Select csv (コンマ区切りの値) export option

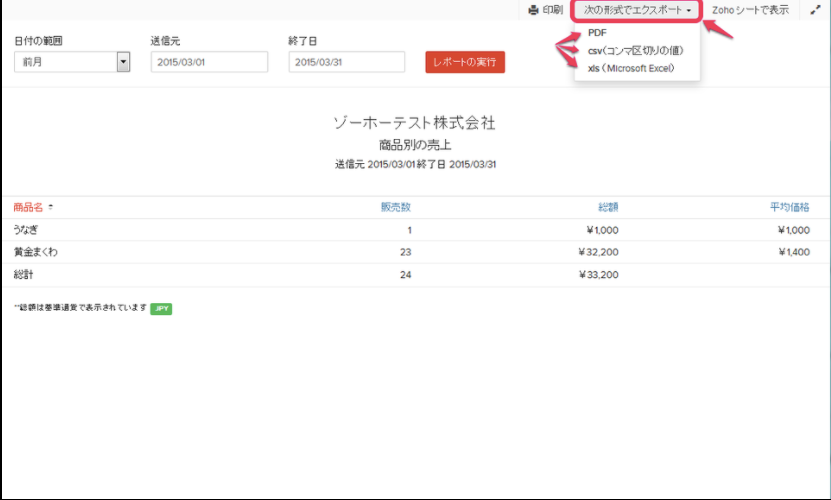pos(635,50)
